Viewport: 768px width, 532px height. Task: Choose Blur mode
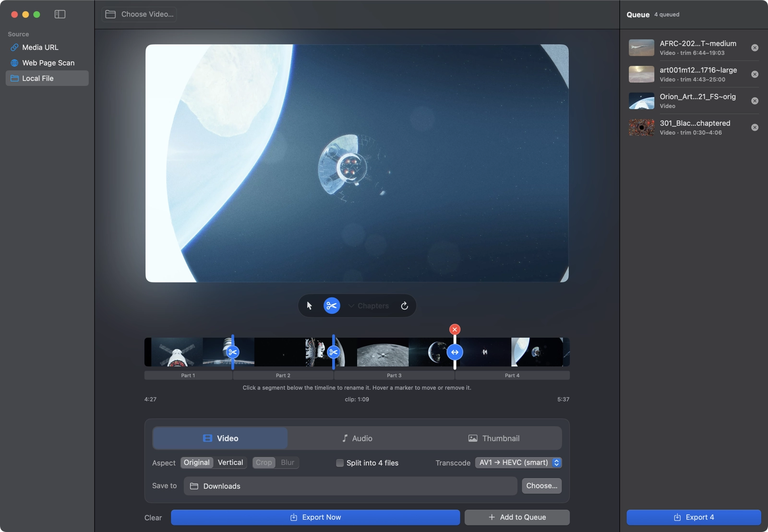(288, 462)
